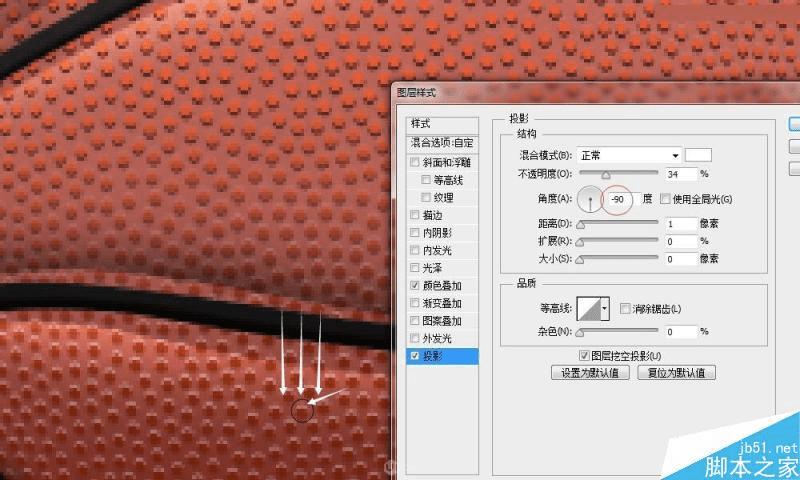
Task: Toggle the 内阴影 style checkbox
Action: (x=414, y=232)
